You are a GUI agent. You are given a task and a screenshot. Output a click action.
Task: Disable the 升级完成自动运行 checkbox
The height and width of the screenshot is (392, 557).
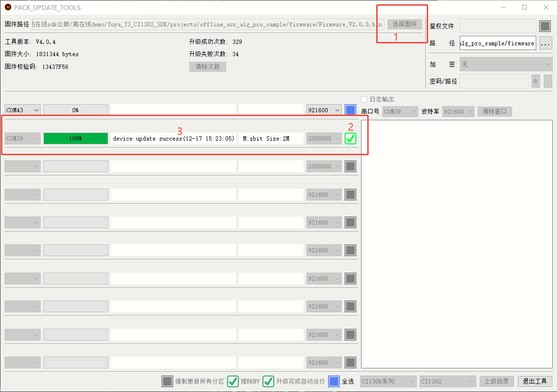(268, 381)
